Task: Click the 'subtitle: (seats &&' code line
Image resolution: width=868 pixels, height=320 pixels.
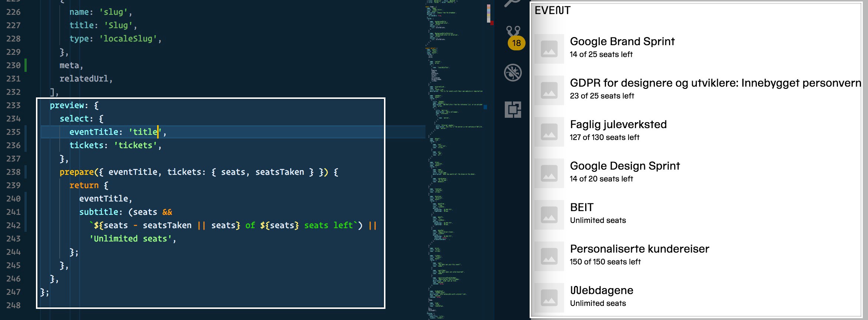Action: coord(126,212)
